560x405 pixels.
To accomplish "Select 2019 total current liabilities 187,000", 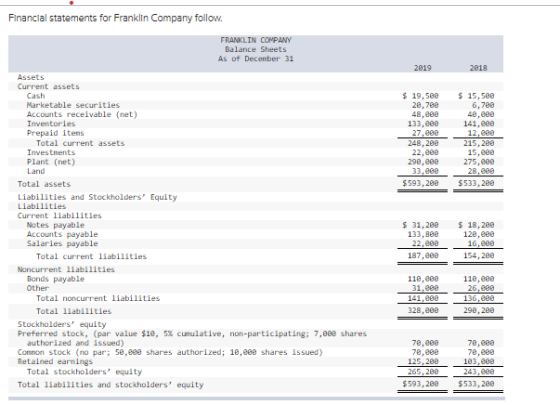I will pos(423,256).
